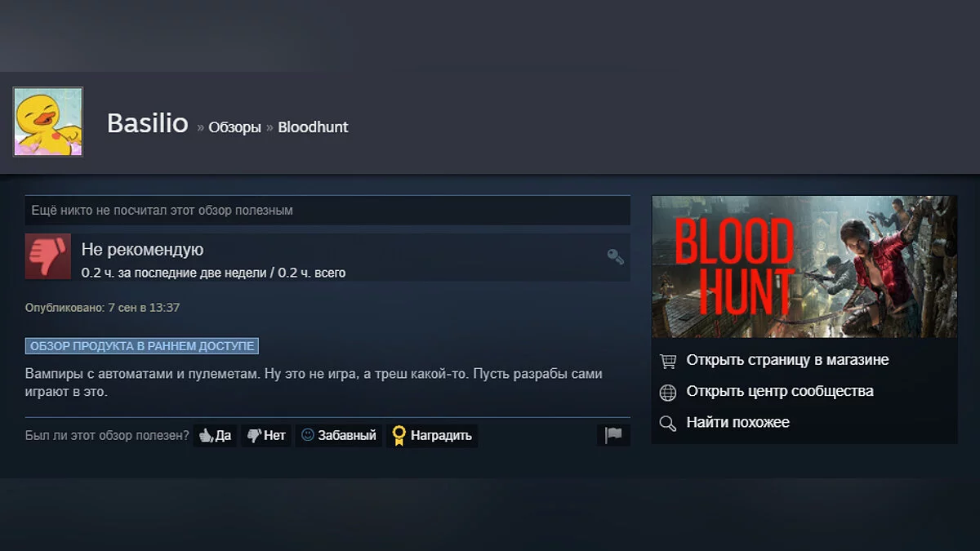Click the yellow duck profile avatar

48,122
